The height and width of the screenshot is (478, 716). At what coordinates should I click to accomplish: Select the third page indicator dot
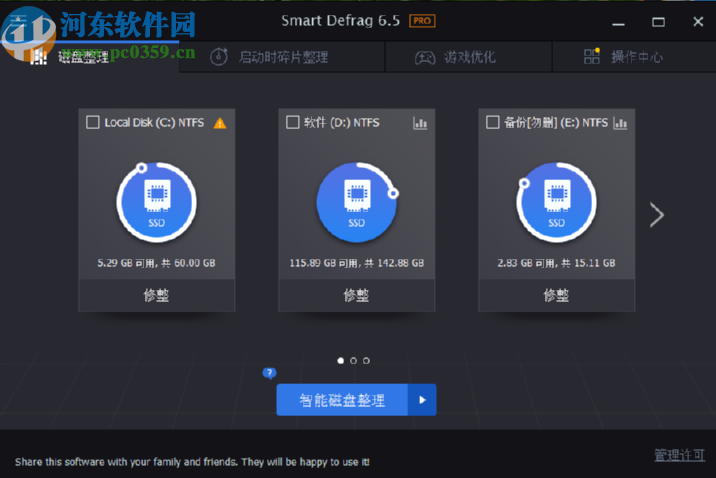pyautogui.click(x=366, y=361)
